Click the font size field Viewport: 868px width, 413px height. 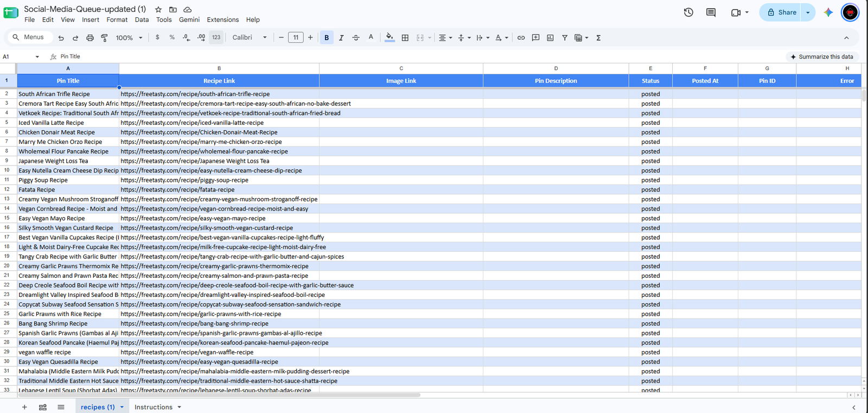tap(296, 37)
